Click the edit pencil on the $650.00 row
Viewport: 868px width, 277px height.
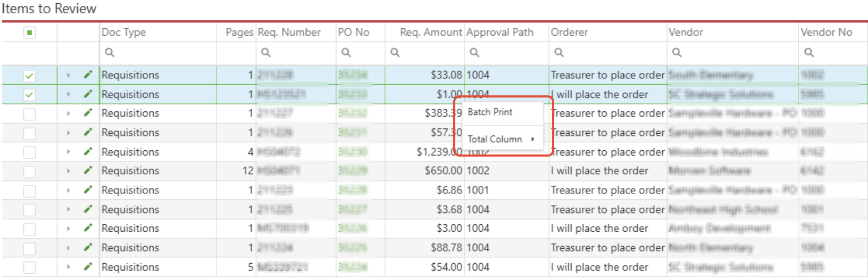point(88,170)
